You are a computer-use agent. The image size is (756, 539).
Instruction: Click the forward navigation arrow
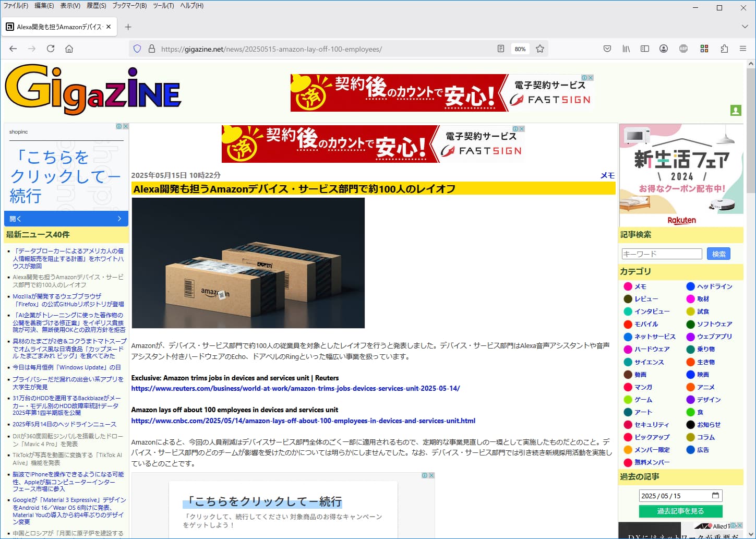(32, 49)
